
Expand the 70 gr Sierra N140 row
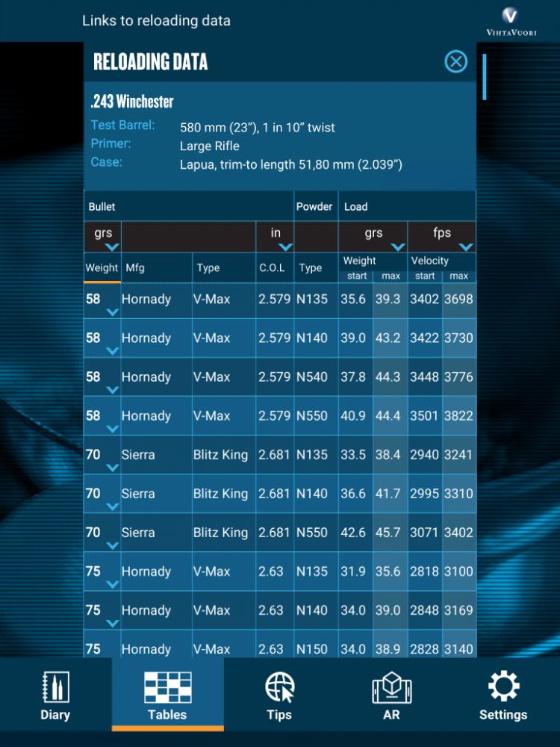113,507
